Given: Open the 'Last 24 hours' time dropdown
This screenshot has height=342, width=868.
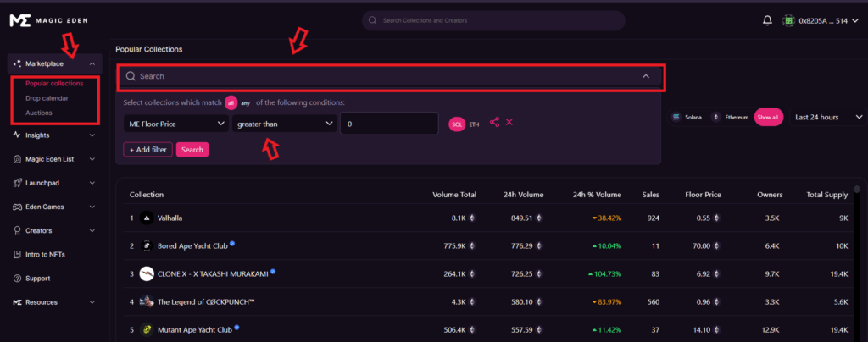Looking at the screenshot, I should [x=827, y=117].
